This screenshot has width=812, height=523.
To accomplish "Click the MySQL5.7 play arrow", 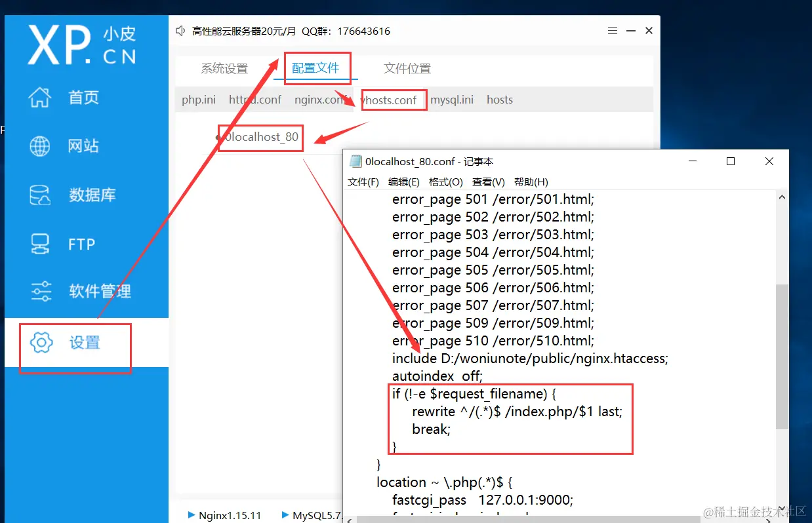I will tap(285, 514).
